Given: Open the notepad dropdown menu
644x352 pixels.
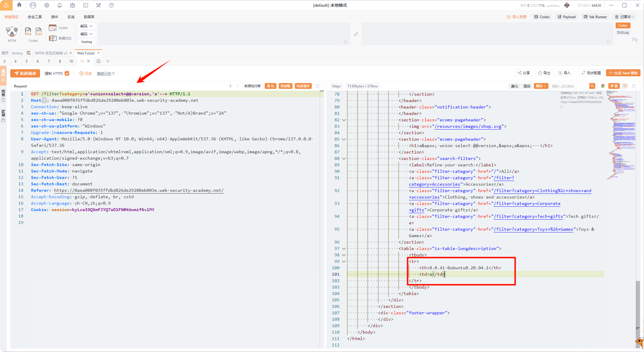Looking at the screenshot, I should pos(625,17).
